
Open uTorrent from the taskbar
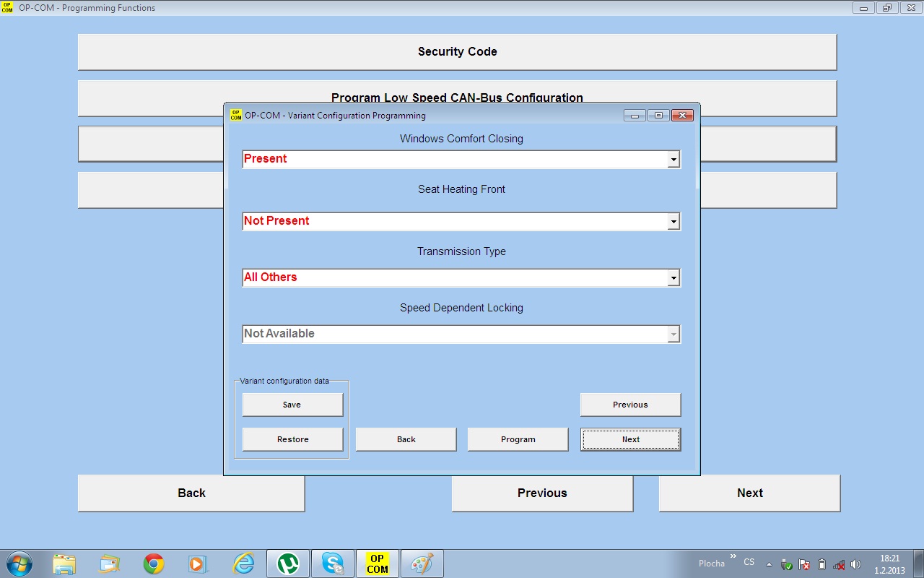[x=288, y=564]
